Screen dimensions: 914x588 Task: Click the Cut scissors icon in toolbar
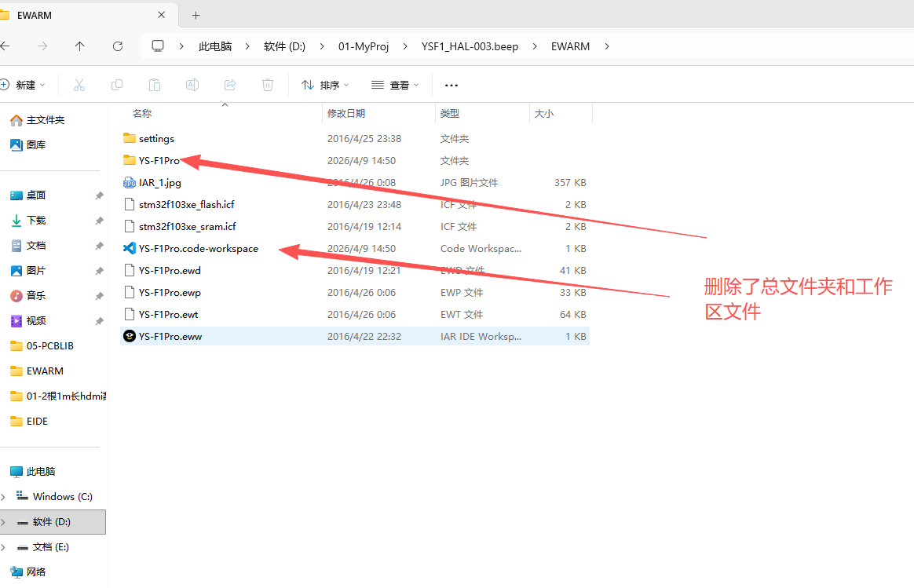(x=79, y=85)
